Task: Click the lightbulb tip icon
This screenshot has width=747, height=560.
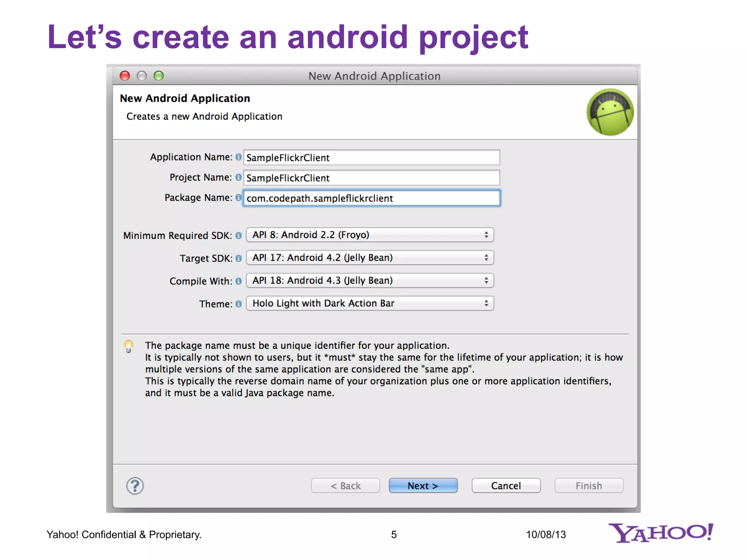Action: 128,346
